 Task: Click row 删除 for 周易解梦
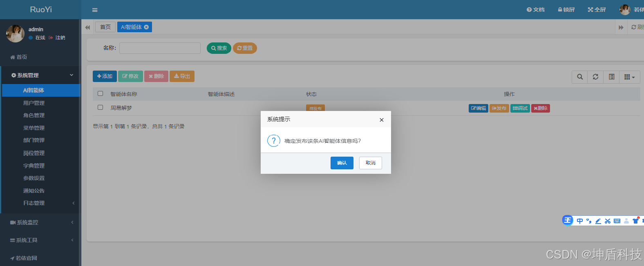tap(541, 108)
